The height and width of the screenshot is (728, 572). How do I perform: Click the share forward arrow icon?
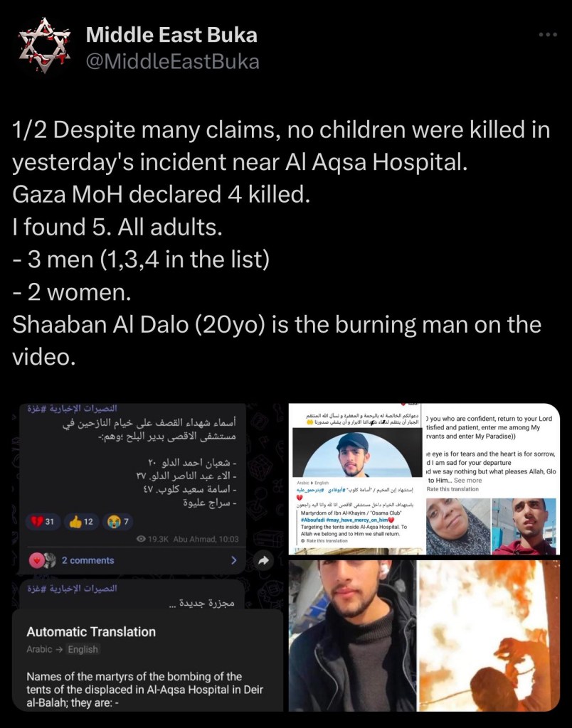[x=263, y=560]
